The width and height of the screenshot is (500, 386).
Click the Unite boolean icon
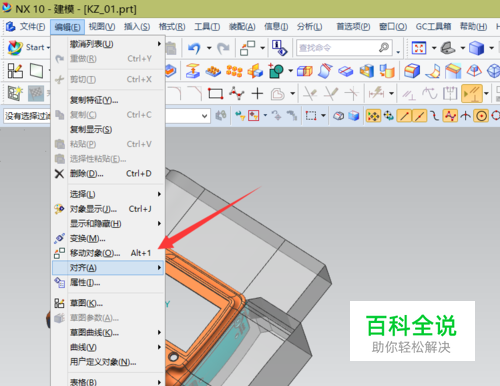(276, 71)
